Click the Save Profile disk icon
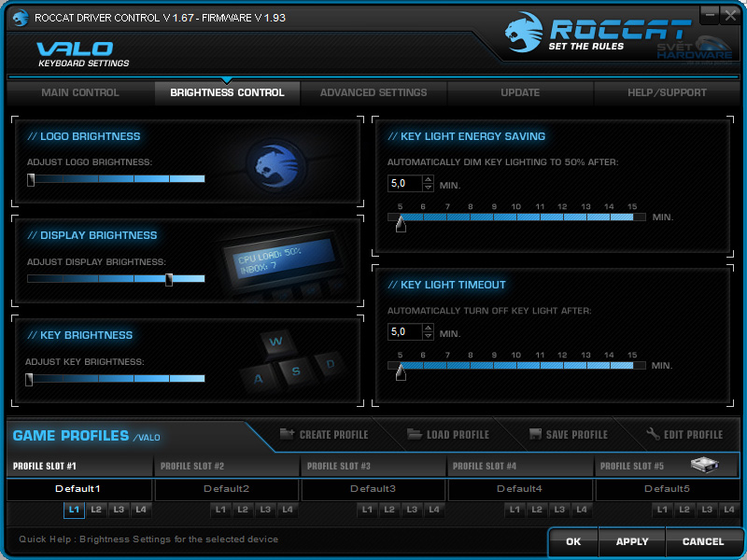 tap(535, 434)
